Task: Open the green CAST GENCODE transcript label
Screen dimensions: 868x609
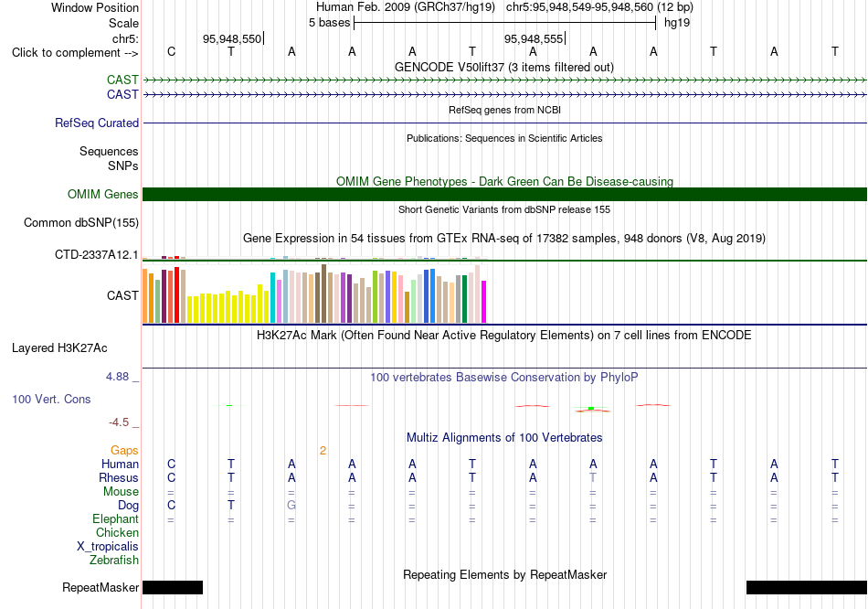Action: pos(122,80)
